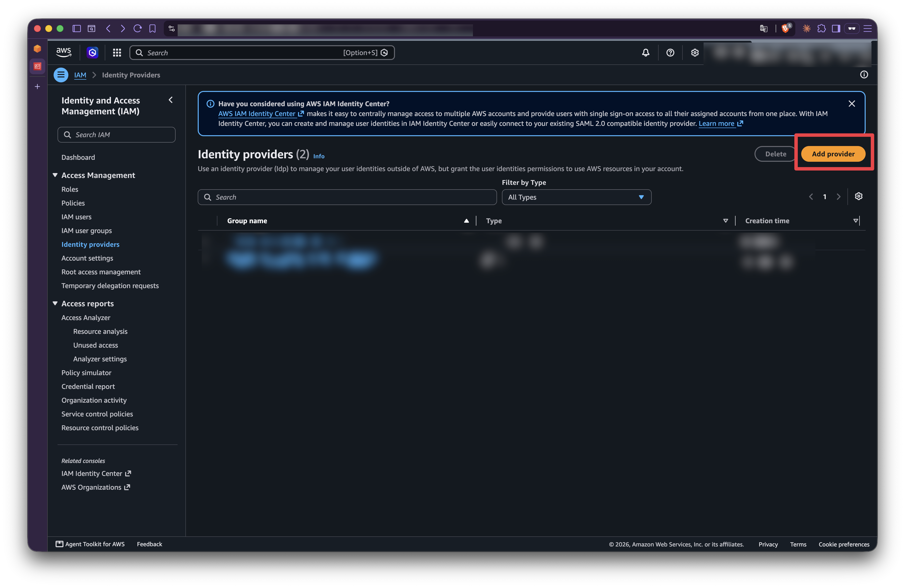Go to IAM users
Image resolution: width=905 pixels, height=588 pixels.
pos(76,217)
